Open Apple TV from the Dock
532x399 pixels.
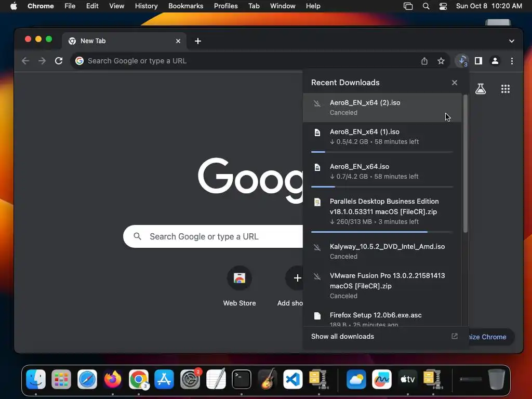coord(407,379)
